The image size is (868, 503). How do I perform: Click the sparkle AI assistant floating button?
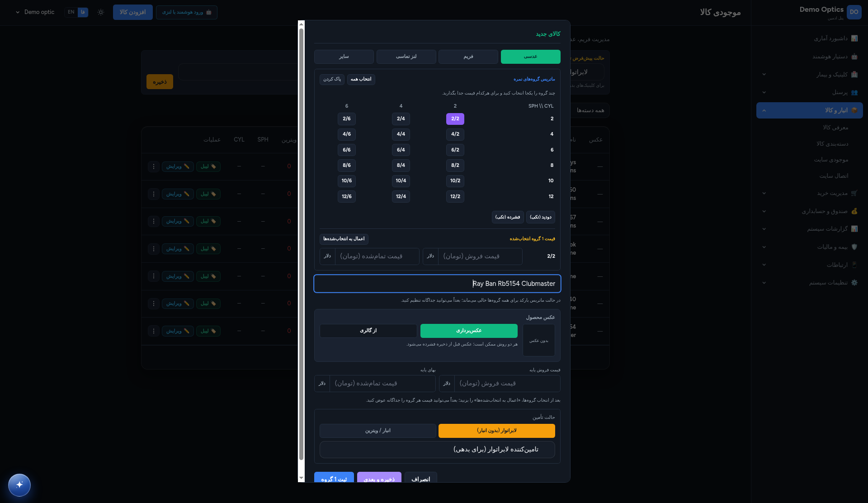pos(19,485)
